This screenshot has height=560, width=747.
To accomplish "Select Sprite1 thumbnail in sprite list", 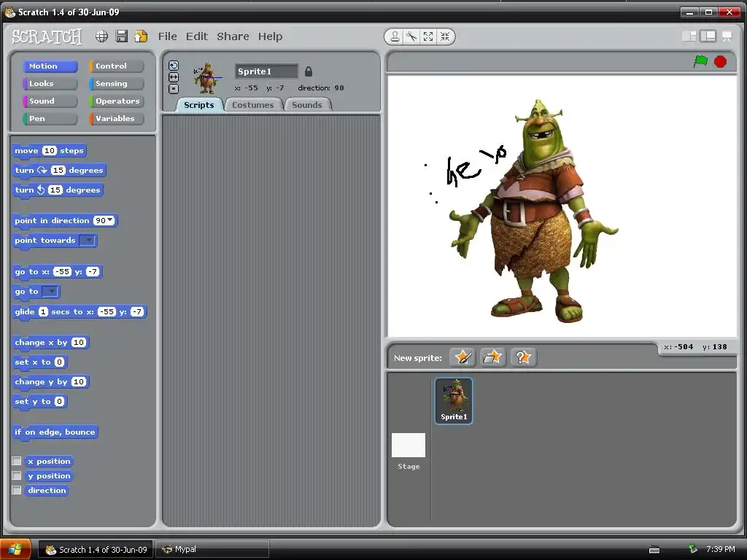I will (454, 400).
